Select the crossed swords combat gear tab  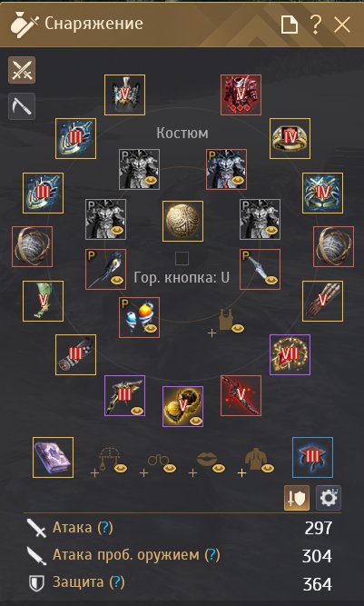click(x=22, y=70)
